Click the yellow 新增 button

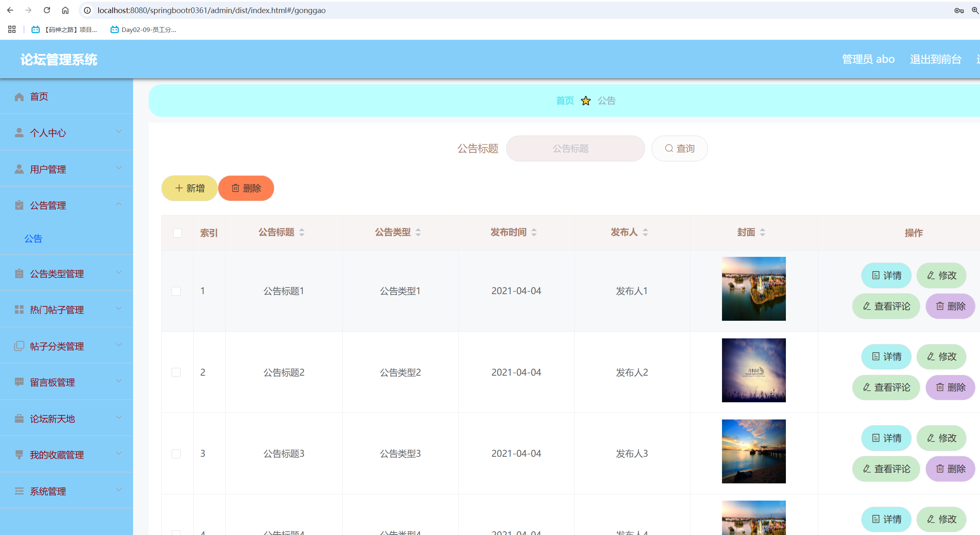pyautogui.click(x=190, y=188)
